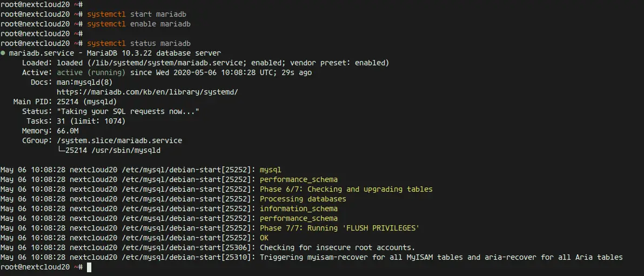Click the green mariadb.service status dot
This screenshot has width=644, height=276.
pos(3,53)
